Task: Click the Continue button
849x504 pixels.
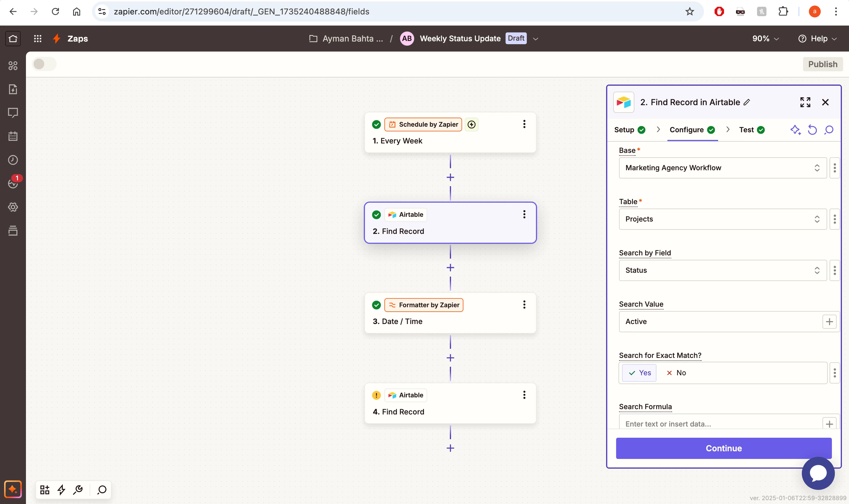Action: pyautogui.click(x=724, y=448)
